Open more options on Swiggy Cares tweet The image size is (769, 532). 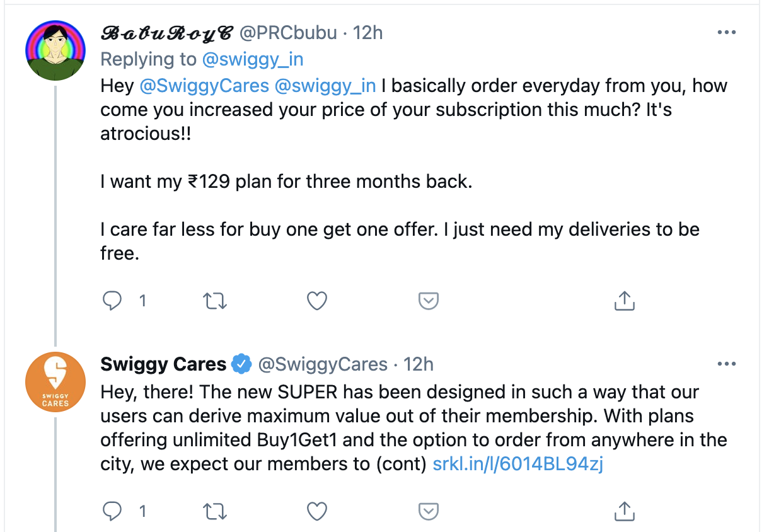pyautogui.click(x=727, y=364)
